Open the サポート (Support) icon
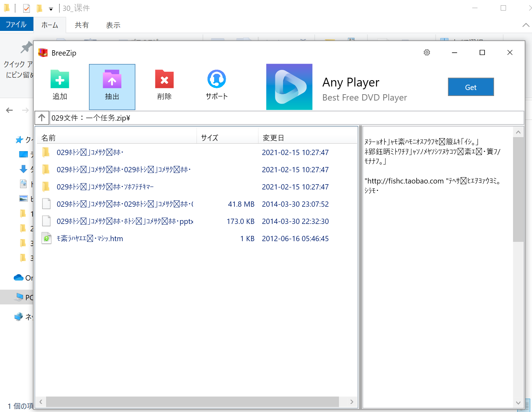532x412 pixels. pyautogui.click(x=217, y=79)
